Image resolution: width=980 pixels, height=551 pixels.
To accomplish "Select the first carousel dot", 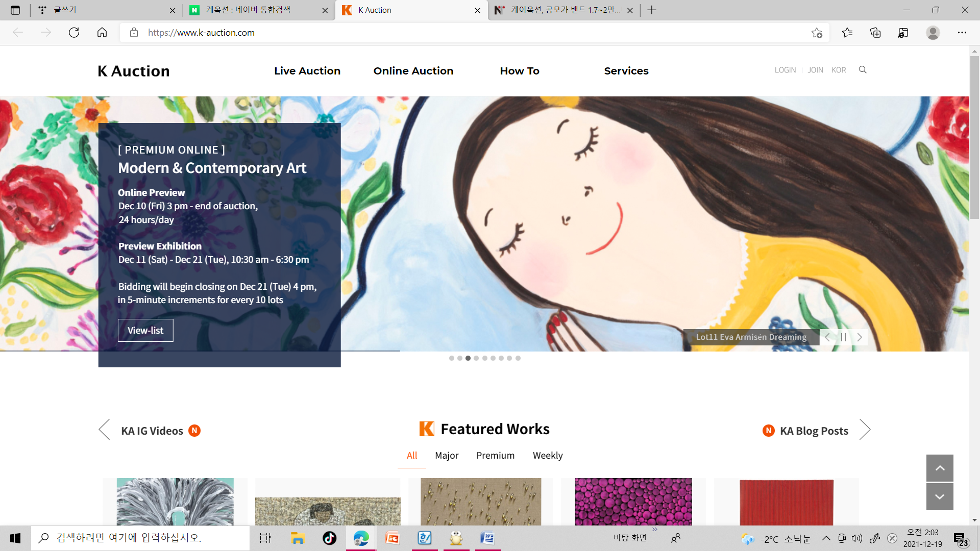I will tap(452, 358).
